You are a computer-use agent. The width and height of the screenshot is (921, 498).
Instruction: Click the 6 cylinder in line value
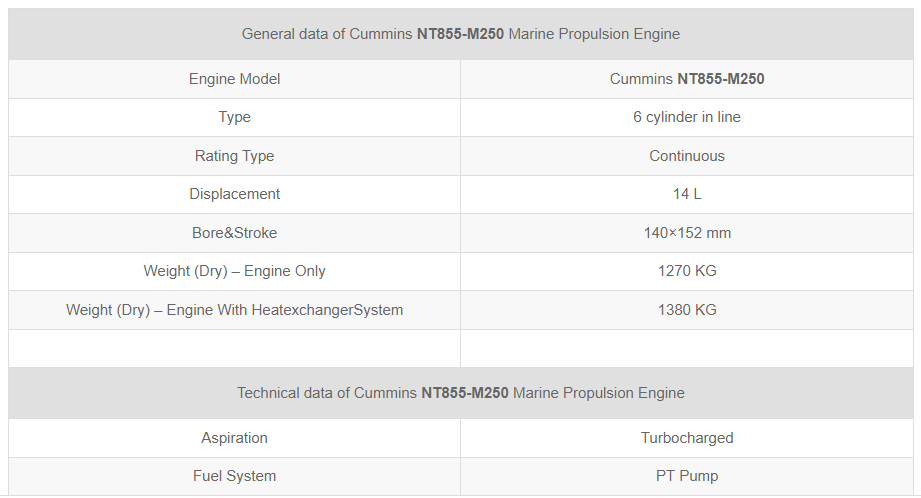click(x=687, y=117)
